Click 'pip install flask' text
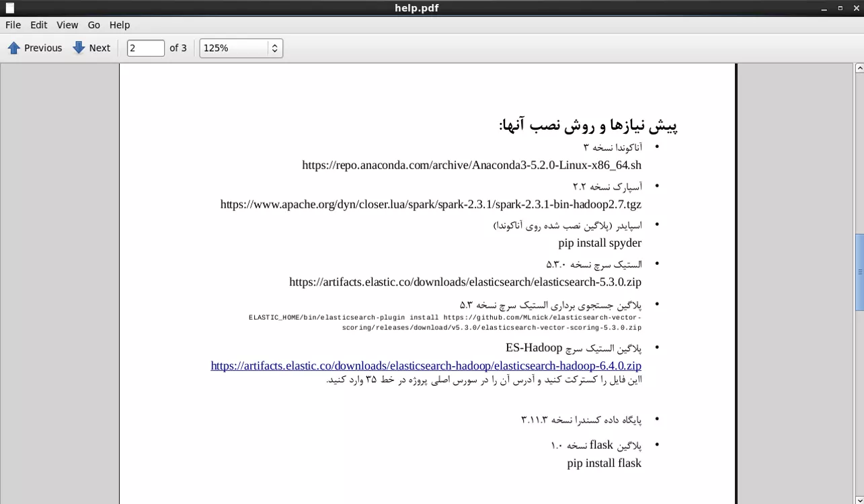The height and width of the screenshot is (504, 864). tap(604, 463)
